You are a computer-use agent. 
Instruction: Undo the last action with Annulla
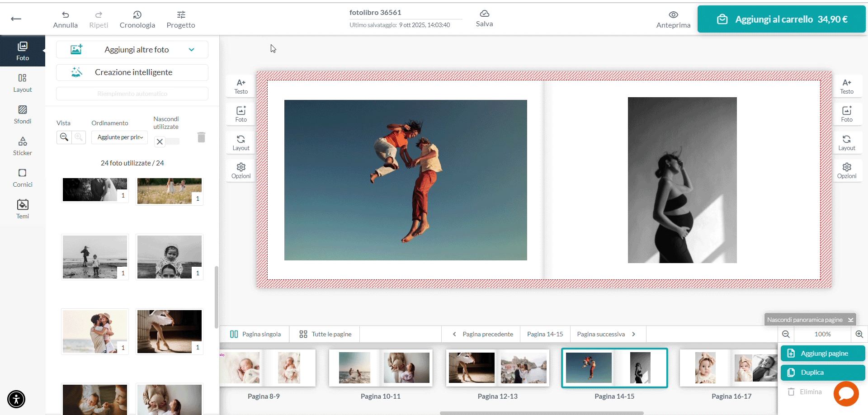pyautogui.click(x=65, y=20)
